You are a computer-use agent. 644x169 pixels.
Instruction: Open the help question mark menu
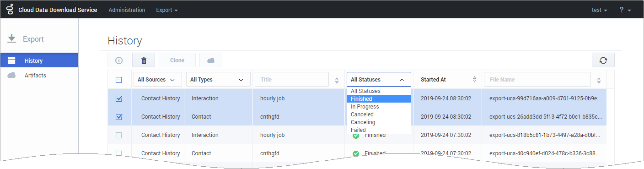(625, 10)
